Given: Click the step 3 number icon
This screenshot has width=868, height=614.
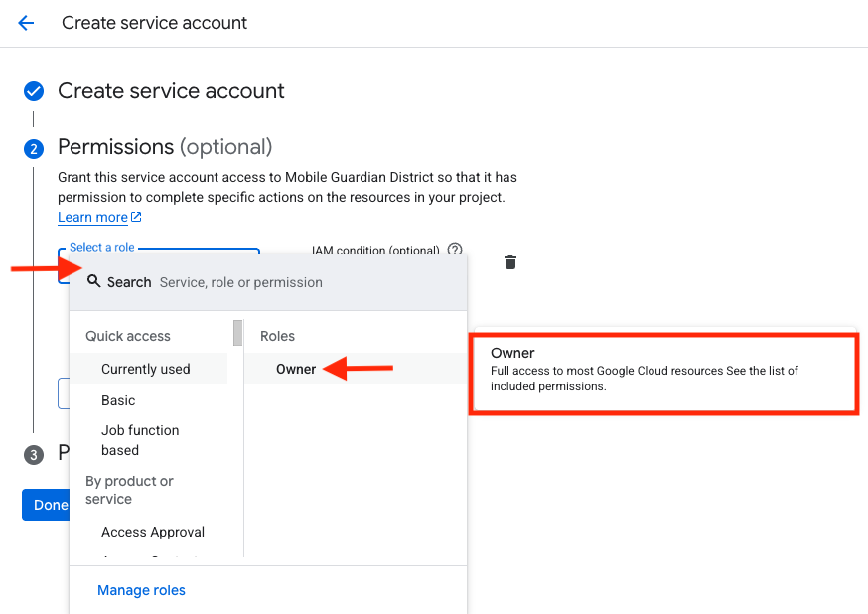Looking at the screenshot, I should click(34, 455).
